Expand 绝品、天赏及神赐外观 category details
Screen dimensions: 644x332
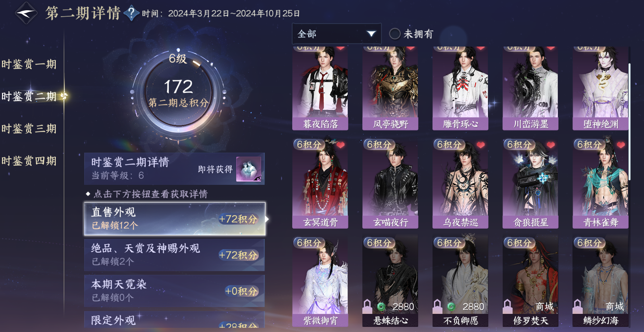click(x=175, y=255)
